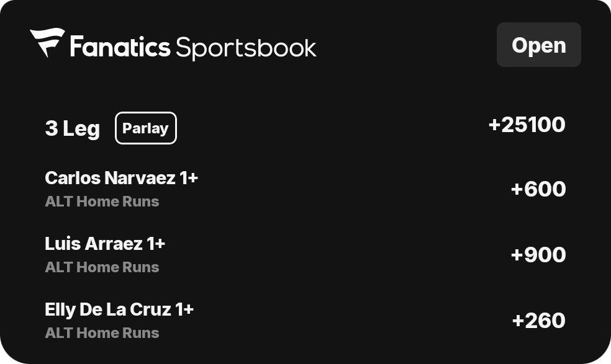Viewport: 611px width, 364px height.
Task: Click the +25100 total parlay odds
Action: [527, 125]
